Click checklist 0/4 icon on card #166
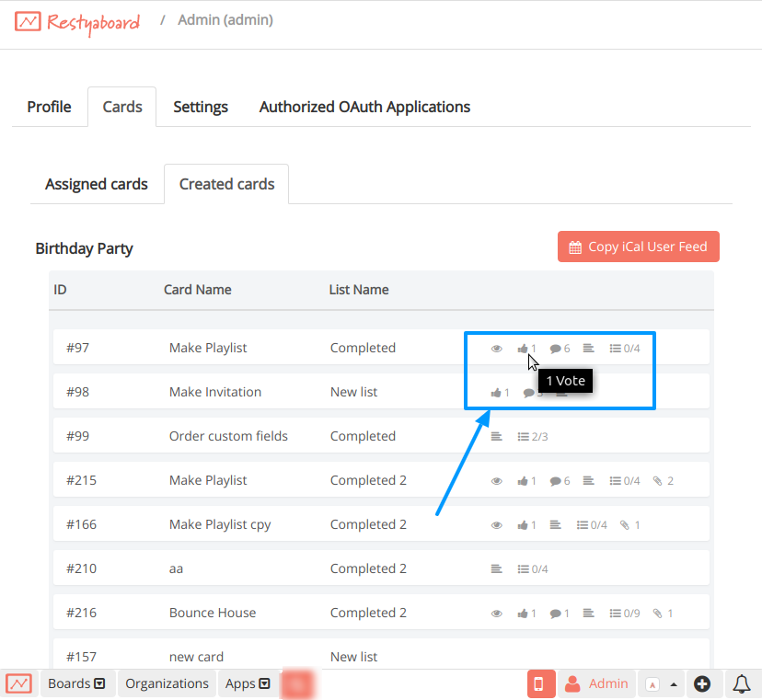This screenshot has height=700, width=762. (x=592, y=525)
